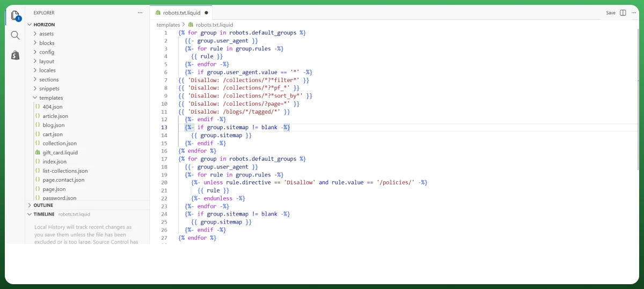This screenshot has height=289, width=644.
Task: Open page.json file
Action: pos(54,189)
